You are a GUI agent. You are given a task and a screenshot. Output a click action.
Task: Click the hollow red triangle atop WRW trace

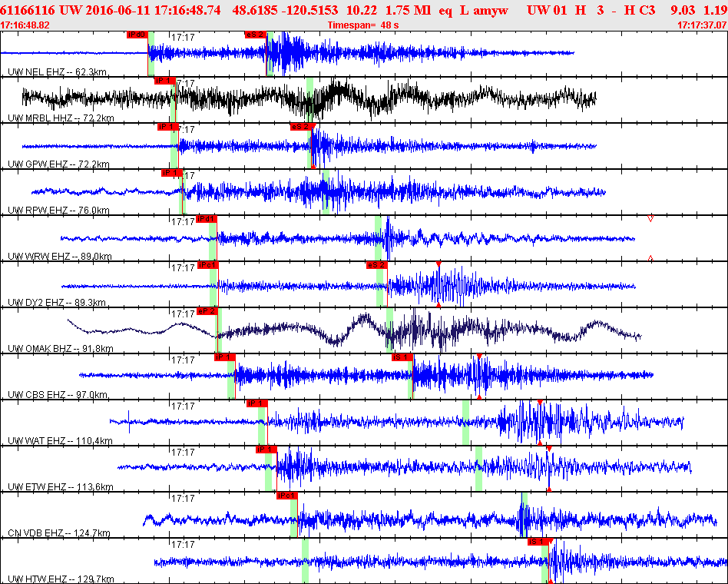(650, 218)
